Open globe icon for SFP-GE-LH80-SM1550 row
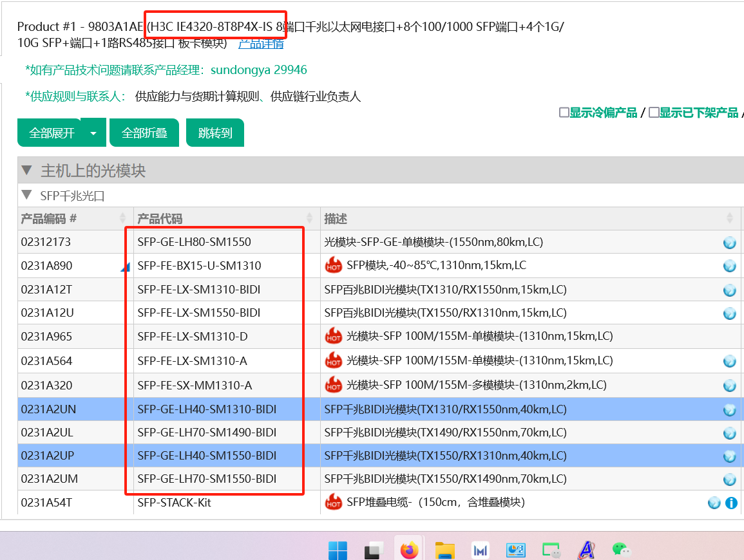Viewport: 744px width, 560px height. 729,243
